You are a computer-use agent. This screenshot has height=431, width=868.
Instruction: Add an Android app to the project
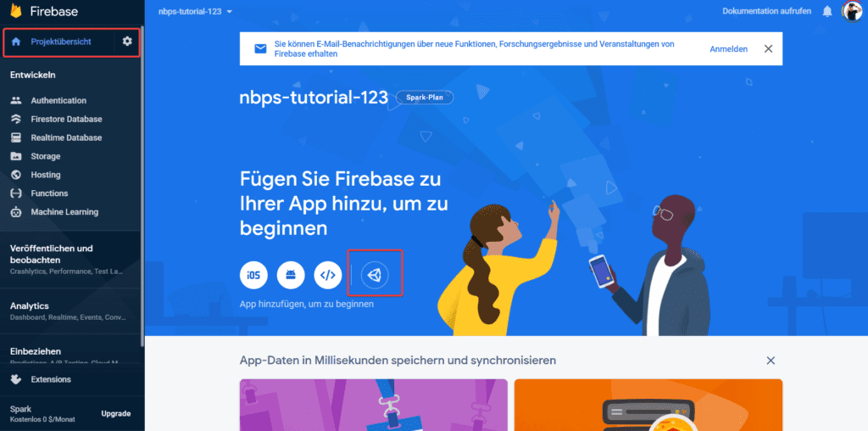pos(291,275)
